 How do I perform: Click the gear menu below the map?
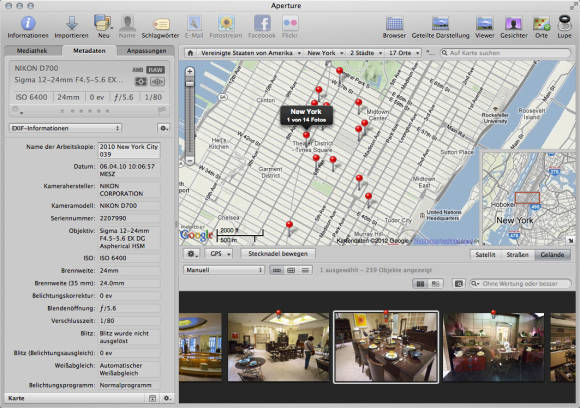click(x=192, y=254)
